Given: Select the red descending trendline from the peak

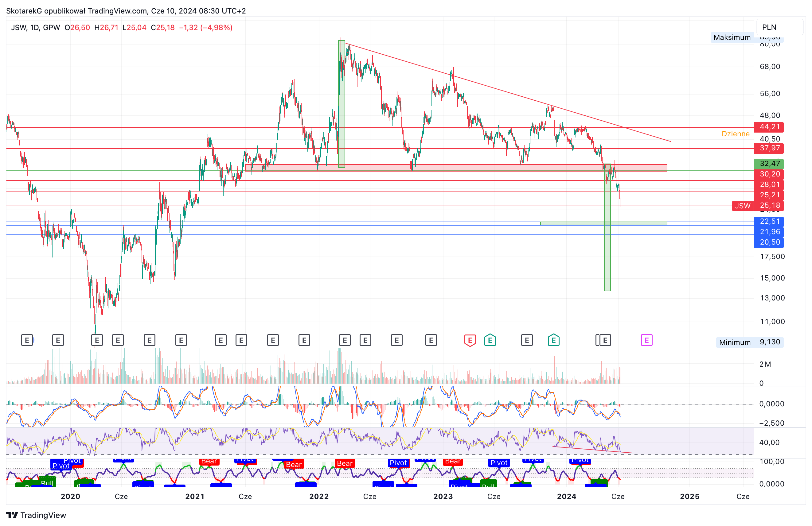Looking at the screenshot, I should [508, 92].
